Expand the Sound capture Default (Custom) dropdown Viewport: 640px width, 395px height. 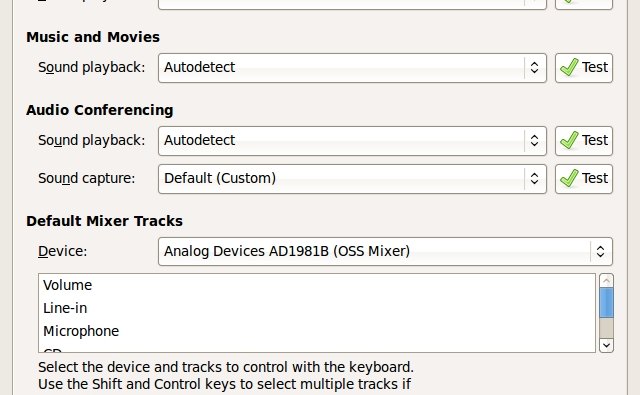click(352, 179)
